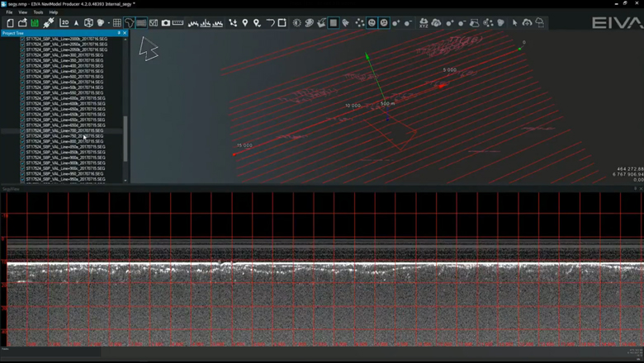The width and height of the screenshot is (644, 363).
Task: Click the 3D cube view icon
Action: coord(88,23)
